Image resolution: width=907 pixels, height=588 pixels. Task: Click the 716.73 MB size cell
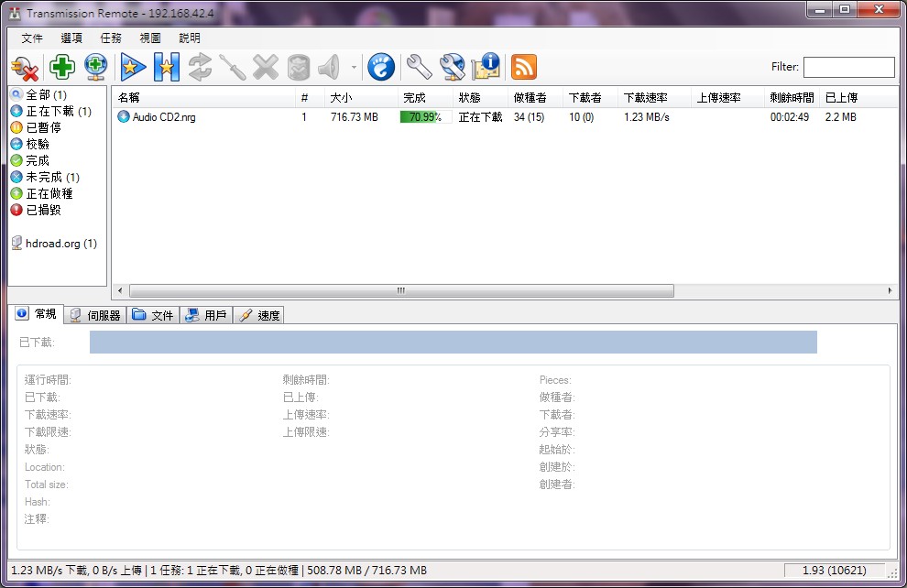354,117
